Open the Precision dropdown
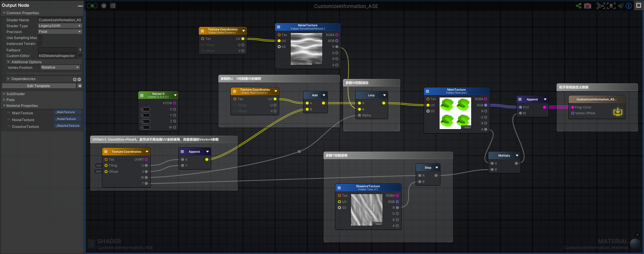This screenshot has width=644, height=254. coord(60,32)
